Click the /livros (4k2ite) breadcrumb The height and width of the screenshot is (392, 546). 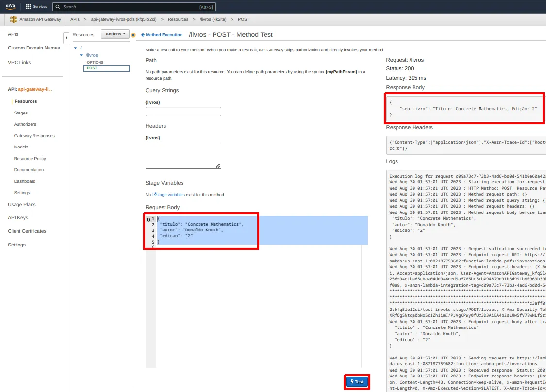tap(213, 19)
